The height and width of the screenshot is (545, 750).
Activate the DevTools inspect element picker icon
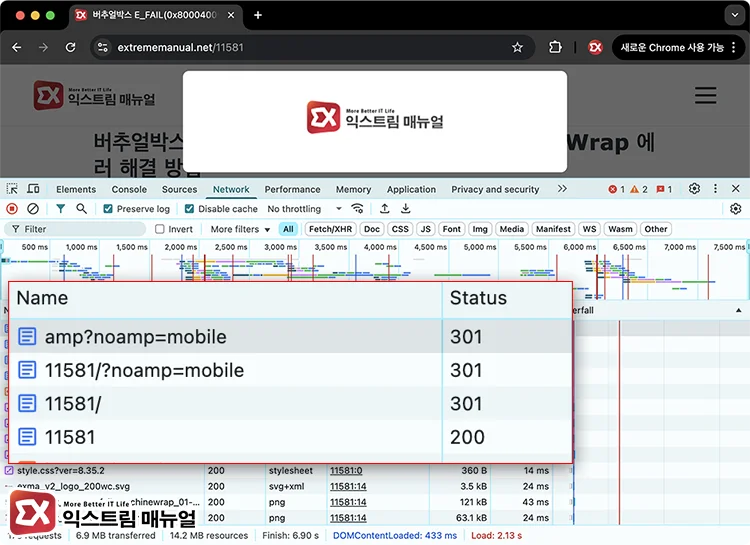12,189
